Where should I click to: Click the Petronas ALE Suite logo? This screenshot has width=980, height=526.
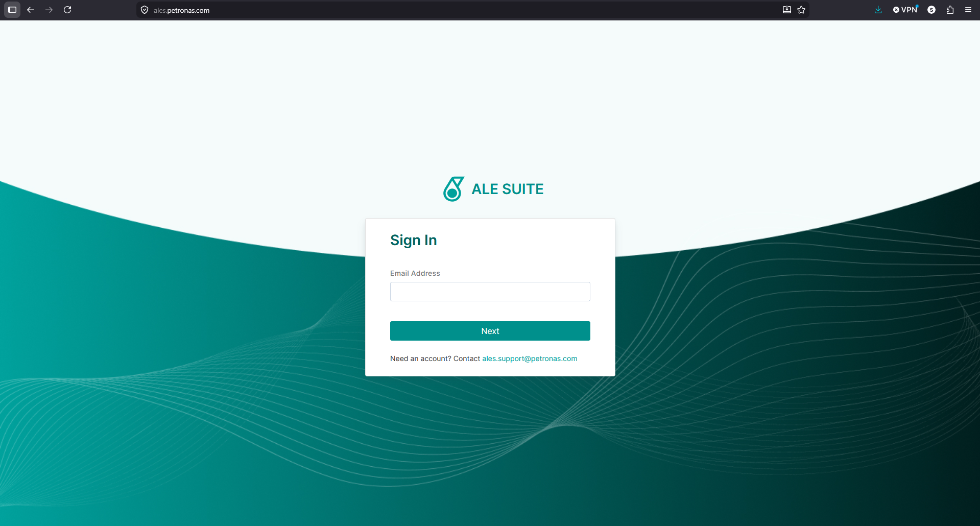click(453, 189)
